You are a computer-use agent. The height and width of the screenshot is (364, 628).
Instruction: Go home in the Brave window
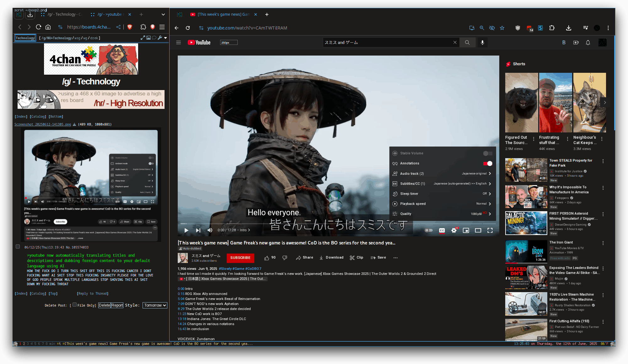point(48,27)
